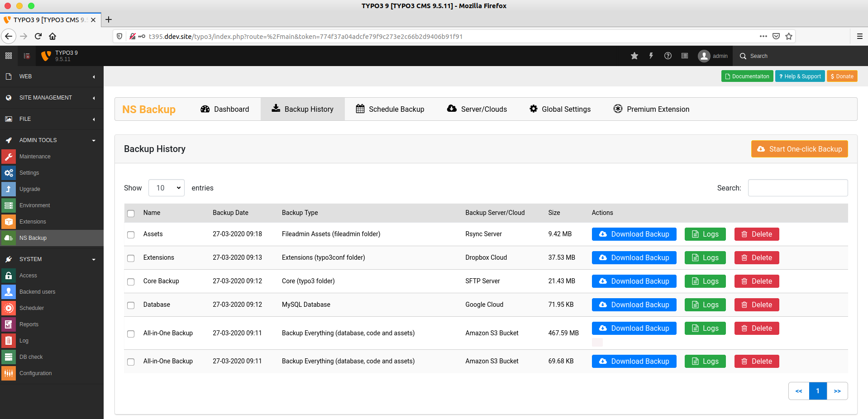This screenshot has width=868, height=419.
Task: Open the Help & Support button
Action: click(800, 76)
